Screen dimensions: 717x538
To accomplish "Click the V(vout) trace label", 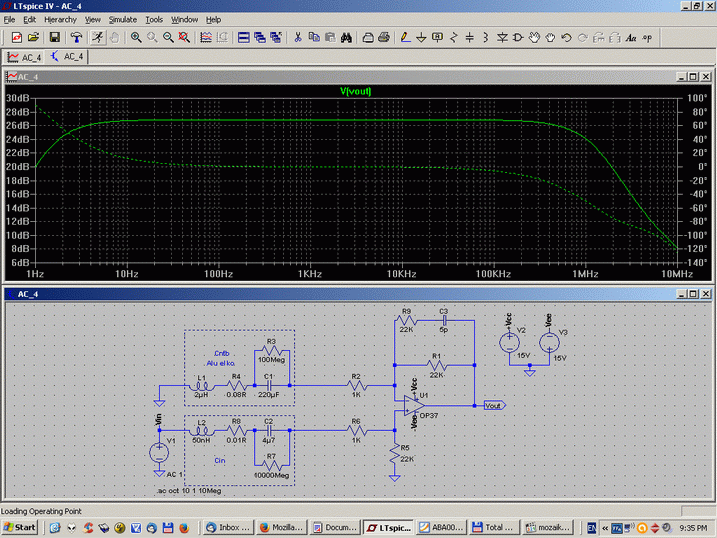I will (355, 91).
